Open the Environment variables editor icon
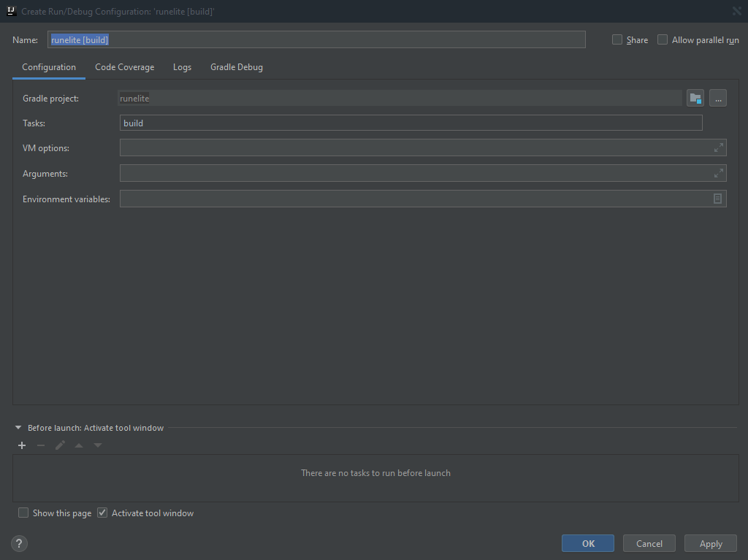This screenshot has width=748, height=560. (x=717, y=198)
